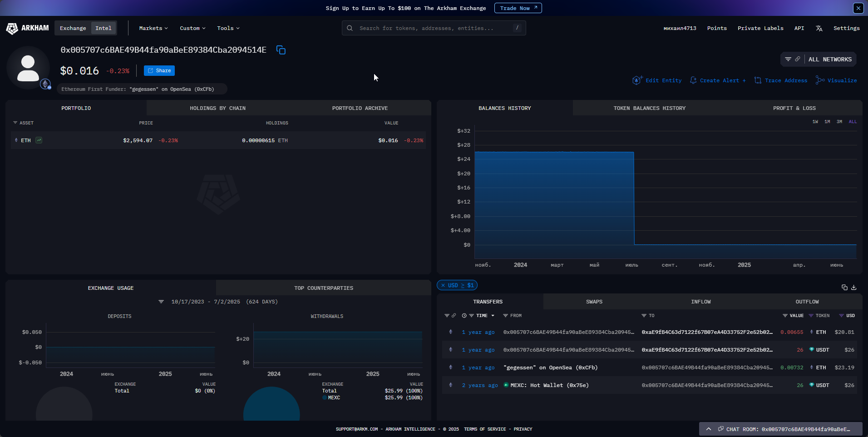Remove the USD ≥ $1 filter chip
868x437 pixels.
pyautogui.click(x=443, y=285)
